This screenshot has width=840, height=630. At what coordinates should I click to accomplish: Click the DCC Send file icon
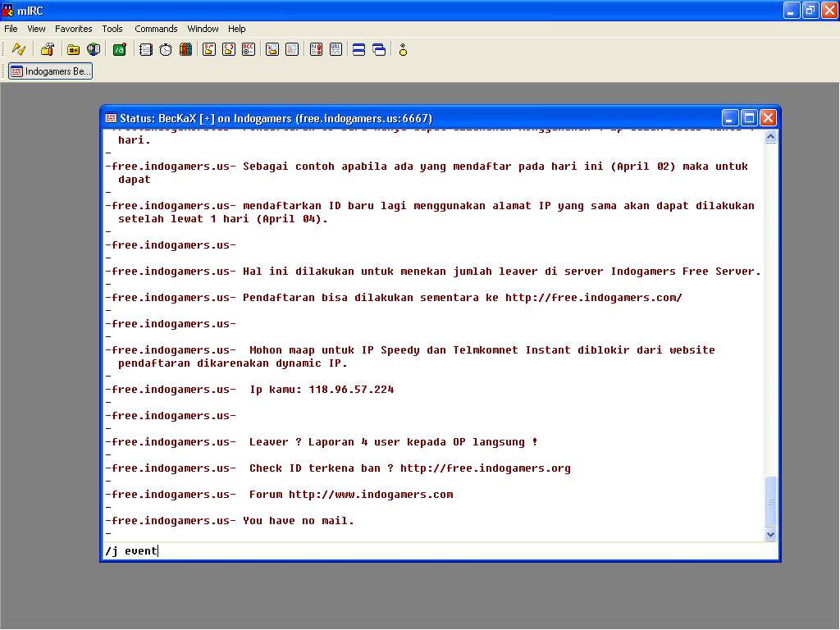pos(209,50)
